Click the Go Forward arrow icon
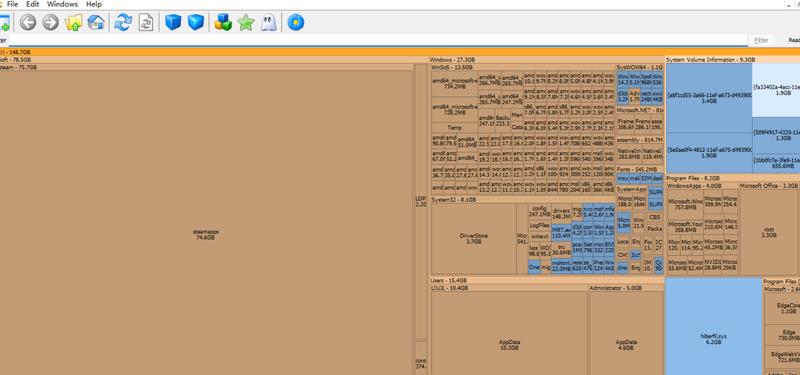The image size is (800, 375). [50, 22]
